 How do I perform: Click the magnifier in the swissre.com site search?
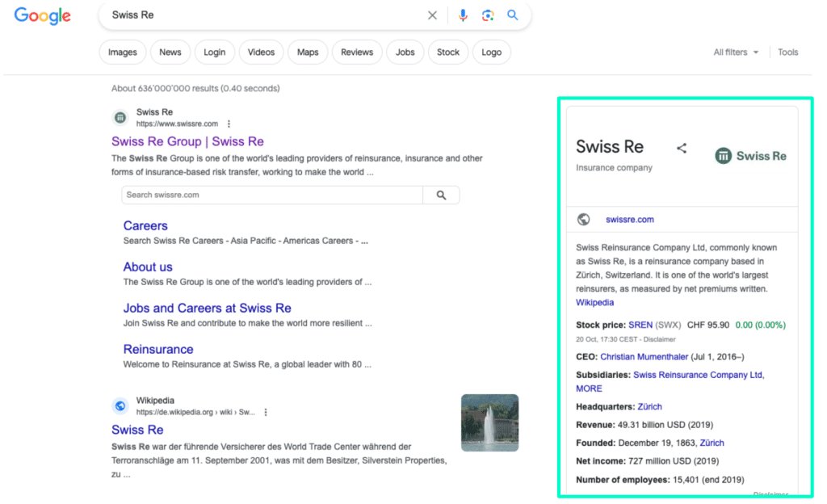point(442,195)
